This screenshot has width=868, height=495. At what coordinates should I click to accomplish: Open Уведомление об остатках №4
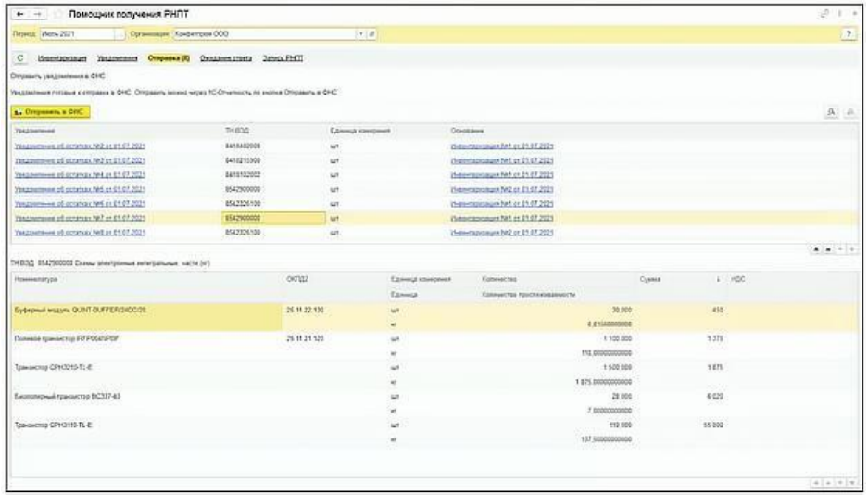pos(80,175)
